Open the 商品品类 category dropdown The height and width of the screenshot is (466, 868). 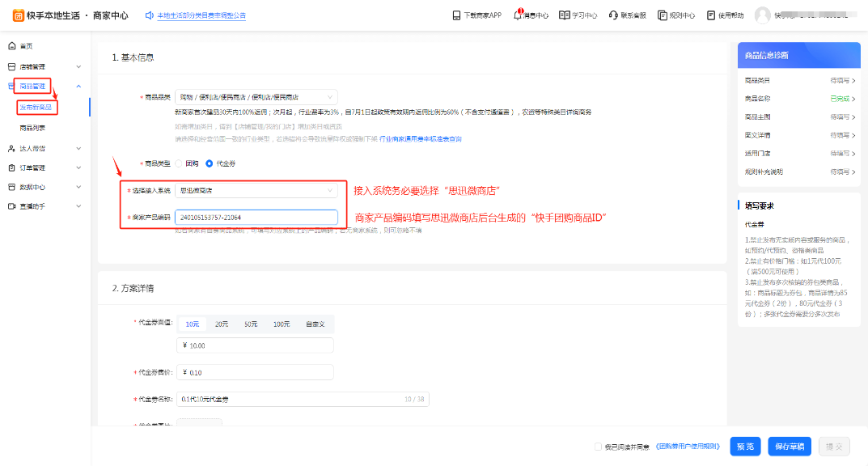(x=256, y=97)
